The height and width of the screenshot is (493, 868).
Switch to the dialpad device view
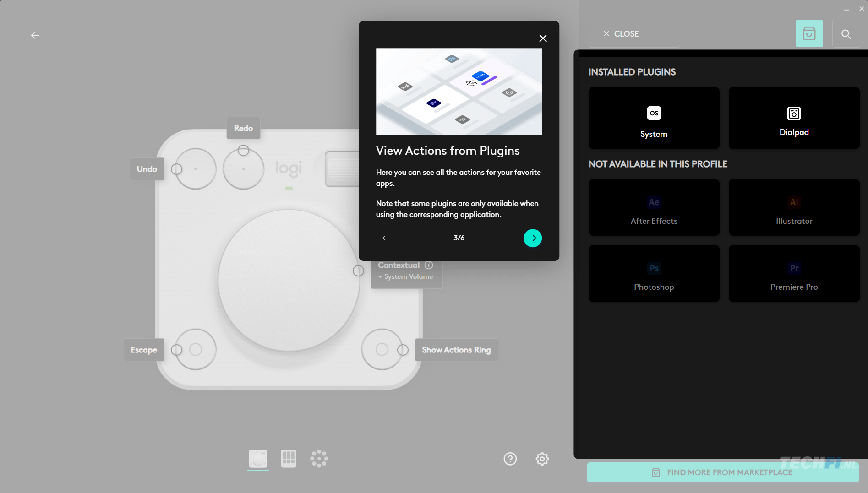coord(257,459)
